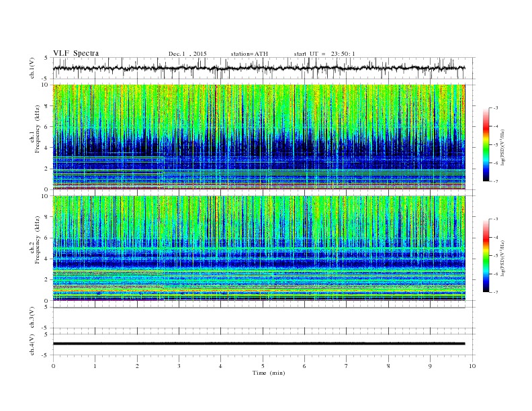
Task: Click the '2' kHz tick of ch.1 spectrogram
Action: (46, 169)
